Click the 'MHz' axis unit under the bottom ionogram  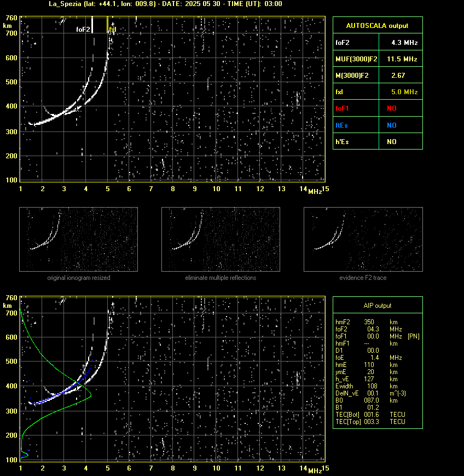[315, 471]
